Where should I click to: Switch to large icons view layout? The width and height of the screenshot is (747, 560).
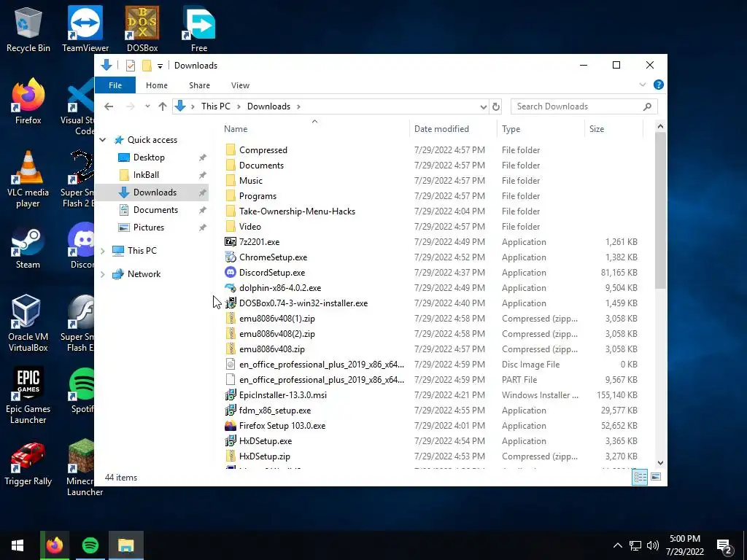(656, 477)
